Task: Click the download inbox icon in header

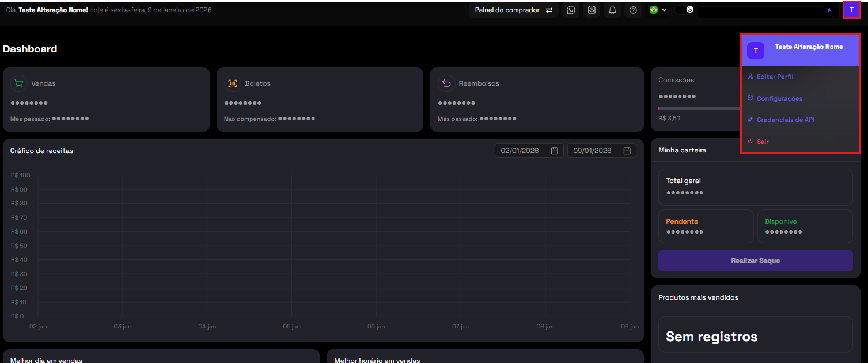Action: point(592,10)
